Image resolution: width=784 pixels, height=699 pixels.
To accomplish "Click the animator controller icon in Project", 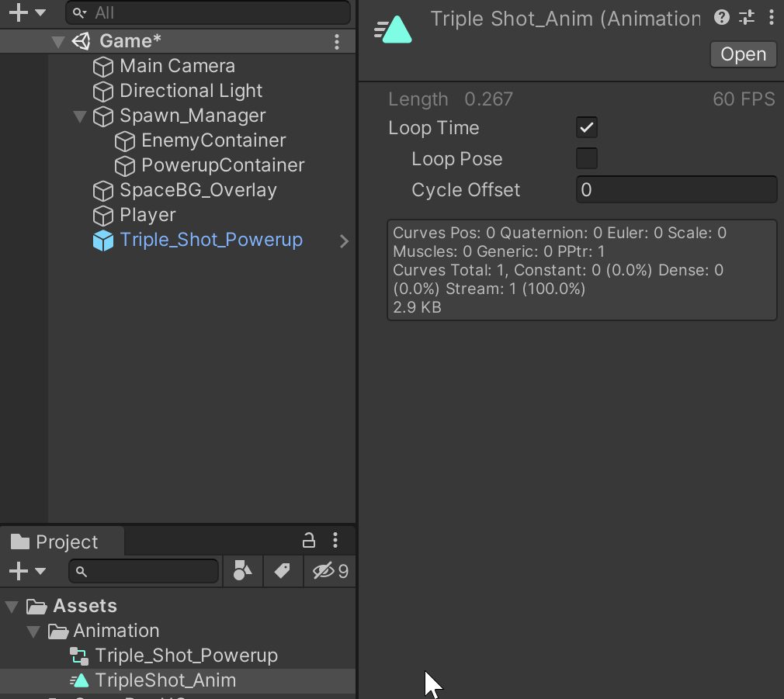I will tap(79, 656).
